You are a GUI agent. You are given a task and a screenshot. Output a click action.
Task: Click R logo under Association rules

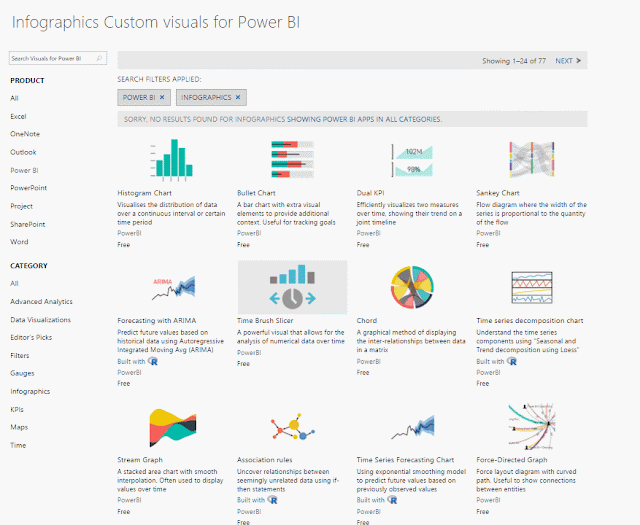[x=272, y=500]
